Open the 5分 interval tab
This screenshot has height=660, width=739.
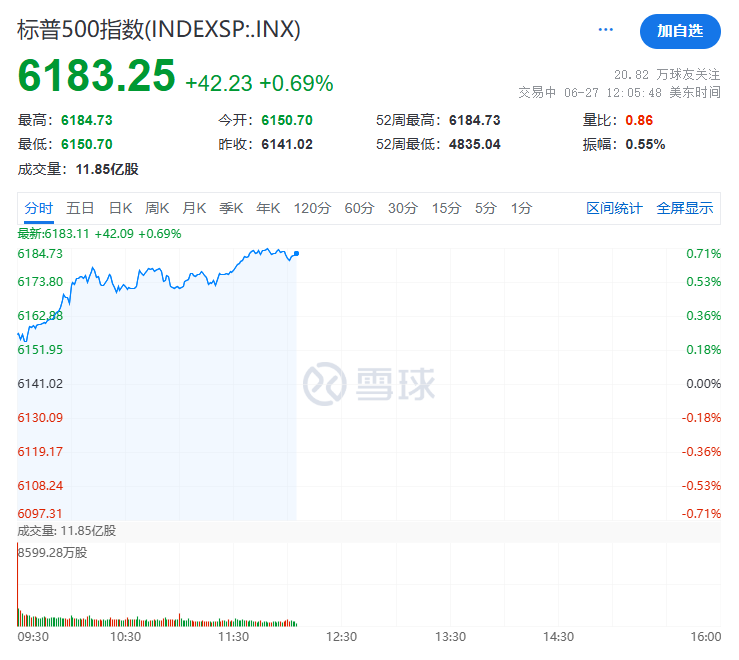click(x=486, y=208)
